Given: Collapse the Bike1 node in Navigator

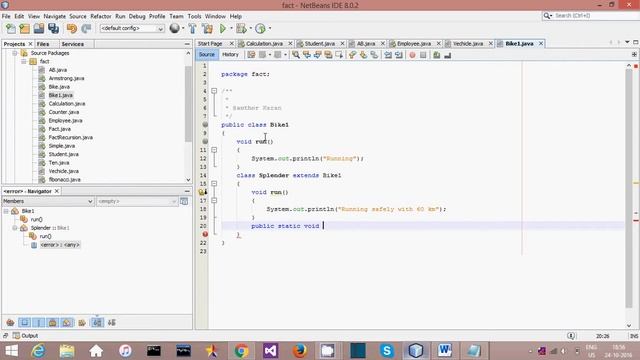Looking at the screenshot, I should click(6, 211).
